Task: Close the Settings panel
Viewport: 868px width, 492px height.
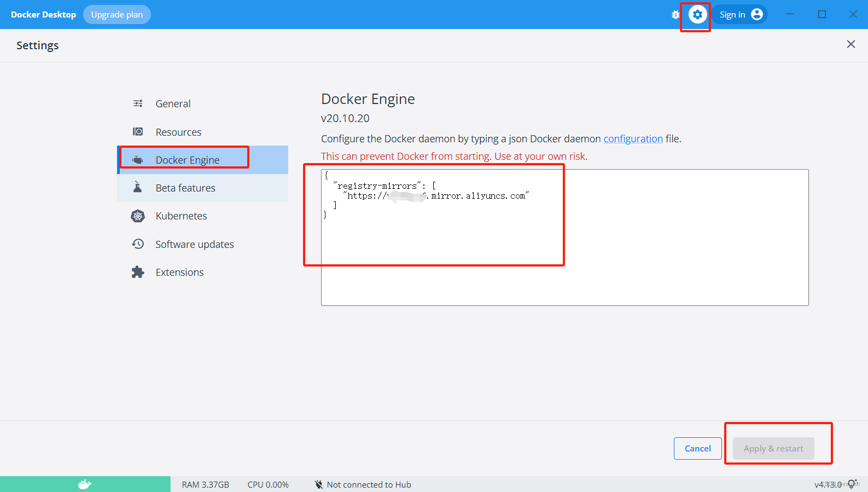Action: point(851,44)
